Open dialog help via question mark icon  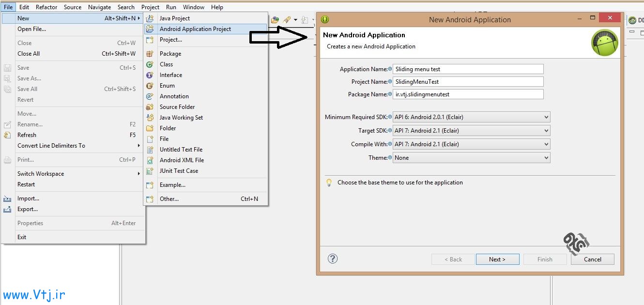click(x=333, y=259)
